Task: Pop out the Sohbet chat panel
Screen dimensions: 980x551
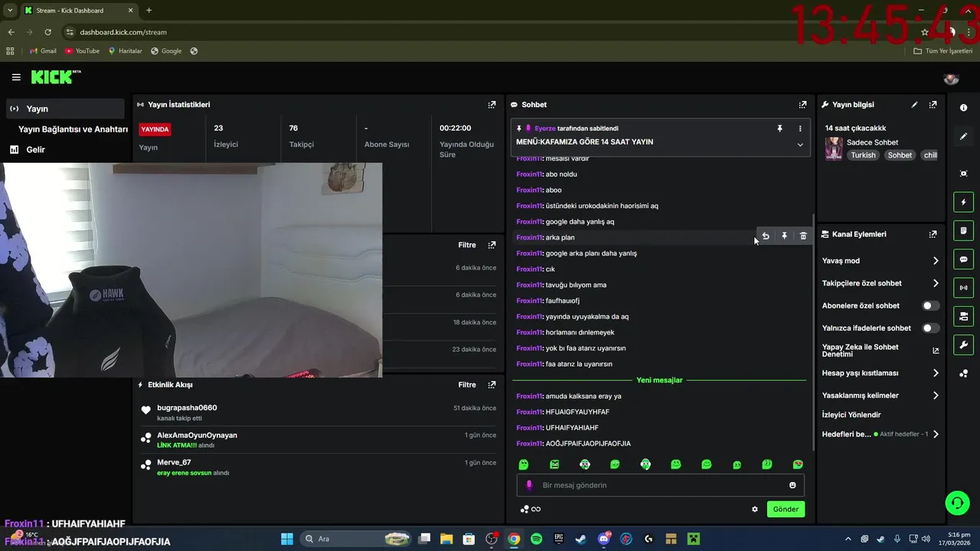Action: pos(802,105)
